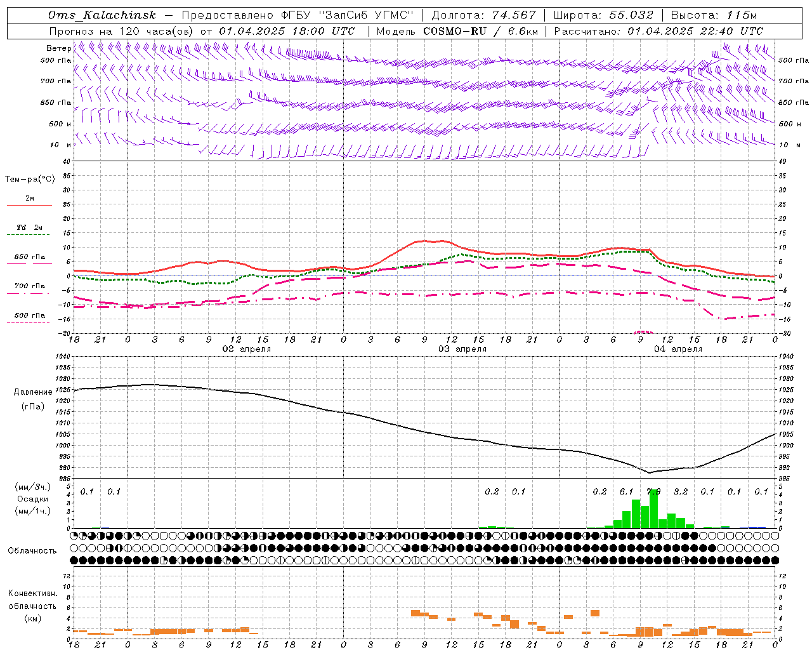The image size is (812, 650).
Task: Click the 'Высота: 115м' header value
Action: [x=714, y=16]
